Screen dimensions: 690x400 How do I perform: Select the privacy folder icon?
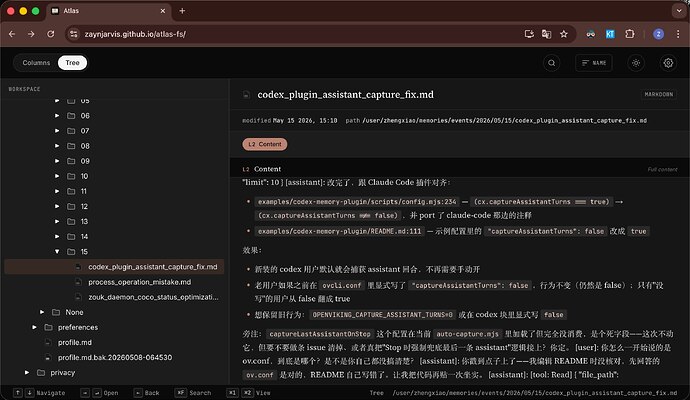click(x=41, y=373)
